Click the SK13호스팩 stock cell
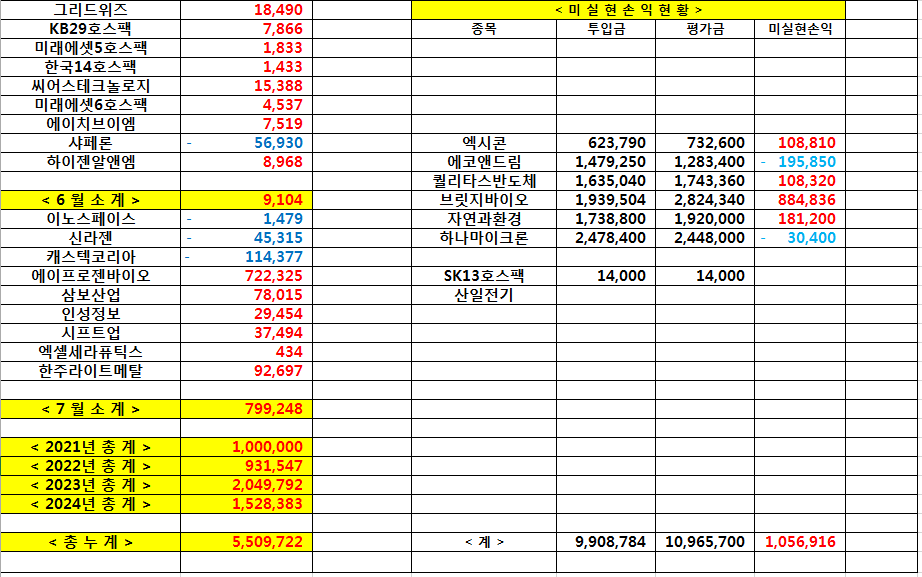 pyautogui.click(x=483, y=276)
